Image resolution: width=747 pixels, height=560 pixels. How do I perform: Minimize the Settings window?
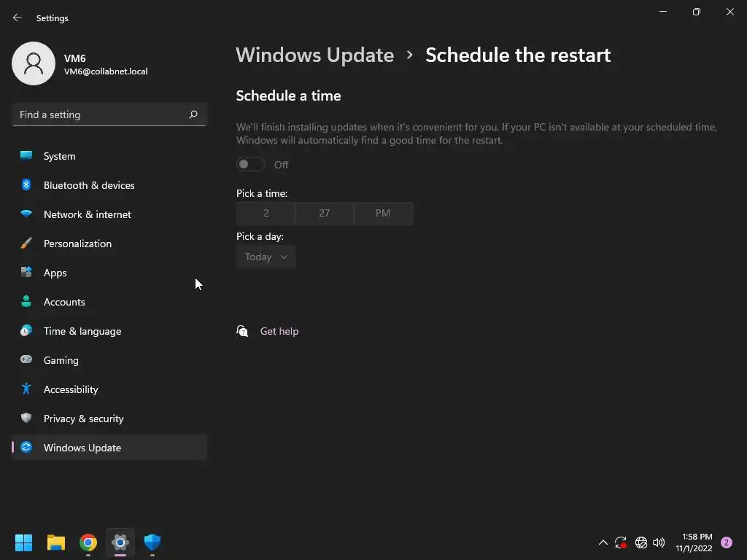(x=662, y=12)
